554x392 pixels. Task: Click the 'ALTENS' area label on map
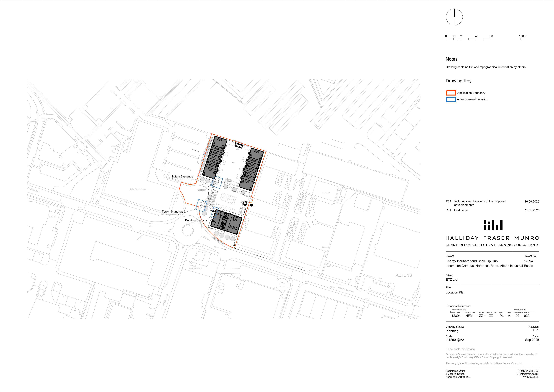coord(404,275)
